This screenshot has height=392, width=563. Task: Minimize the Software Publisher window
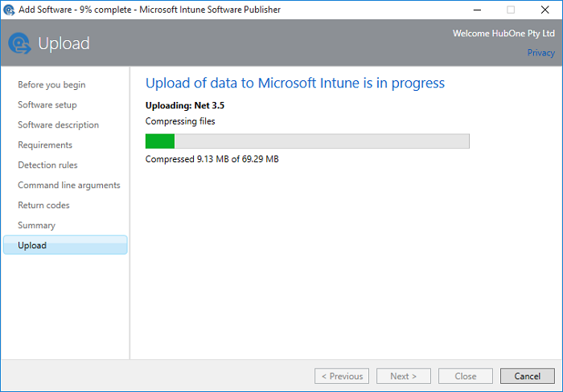(x=477, y=10)
